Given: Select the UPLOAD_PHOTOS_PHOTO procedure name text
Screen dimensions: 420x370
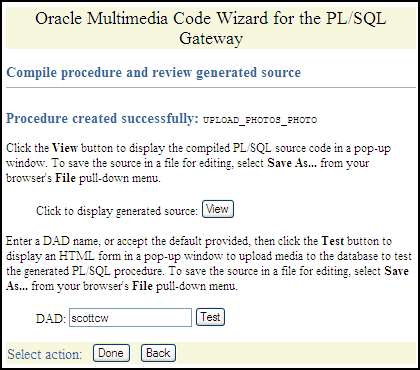Looking at the screenshot, I should tap(260, 120).
